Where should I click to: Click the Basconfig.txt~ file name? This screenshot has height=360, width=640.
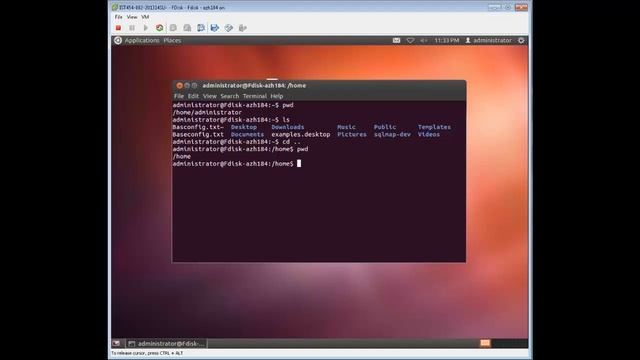click(198, 127)
